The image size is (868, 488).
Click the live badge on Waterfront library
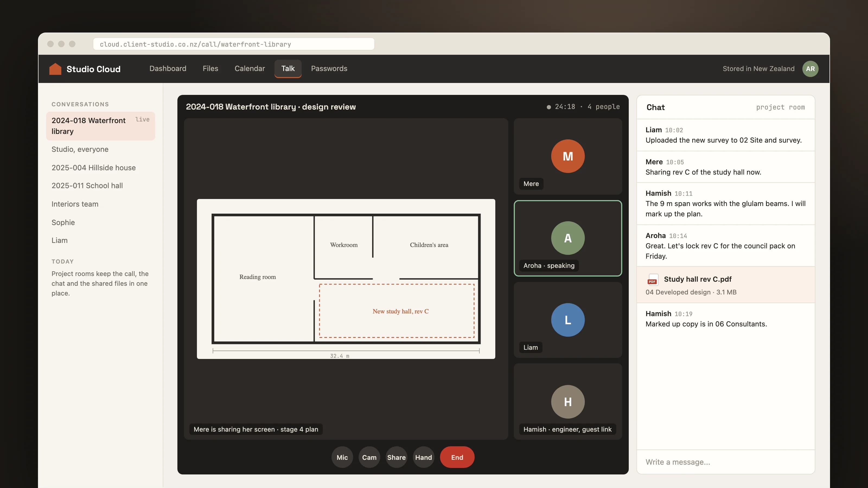pos(142,119)
